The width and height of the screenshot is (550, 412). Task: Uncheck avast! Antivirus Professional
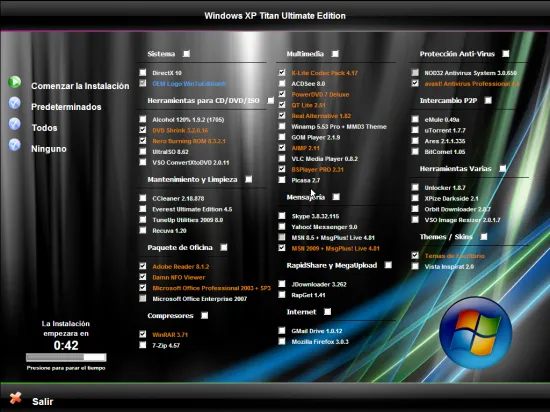coord(415,83)
